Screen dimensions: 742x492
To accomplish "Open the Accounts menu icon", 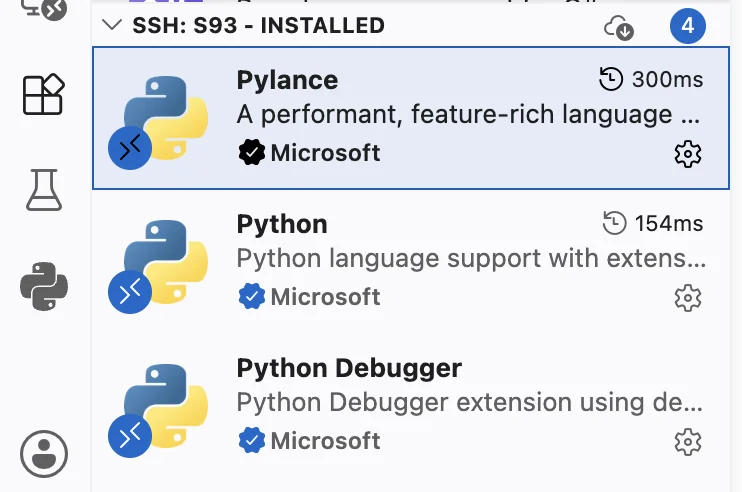I will pyautogui.click(x=44, y=454).
